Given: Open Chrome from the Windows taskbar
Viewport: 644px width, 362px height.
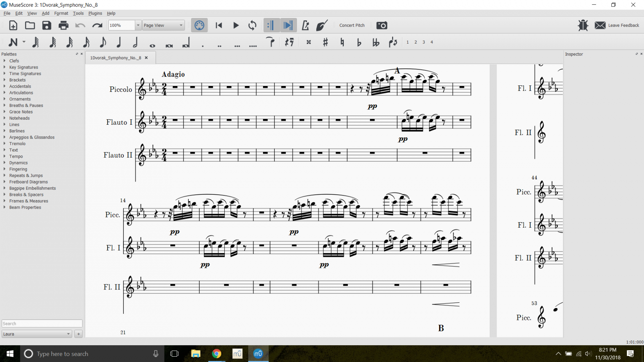Looking at the screenshot, I should point(216,354).
